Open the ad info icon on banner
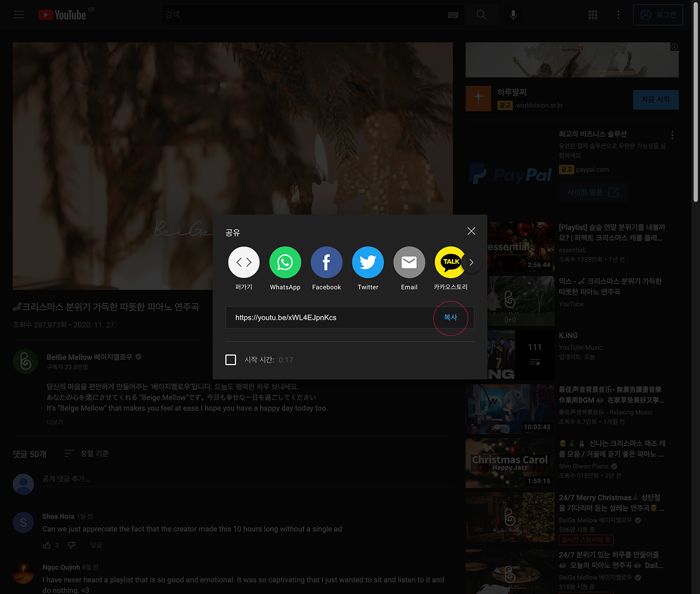 [x=675, y=47]
